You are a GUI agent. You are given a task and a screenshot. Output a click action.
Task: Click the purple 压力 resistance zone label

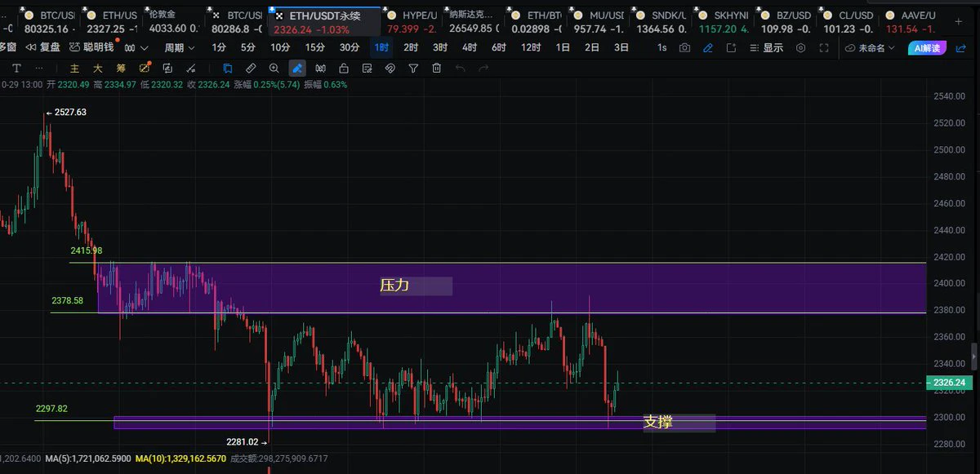tap(415, 286)
